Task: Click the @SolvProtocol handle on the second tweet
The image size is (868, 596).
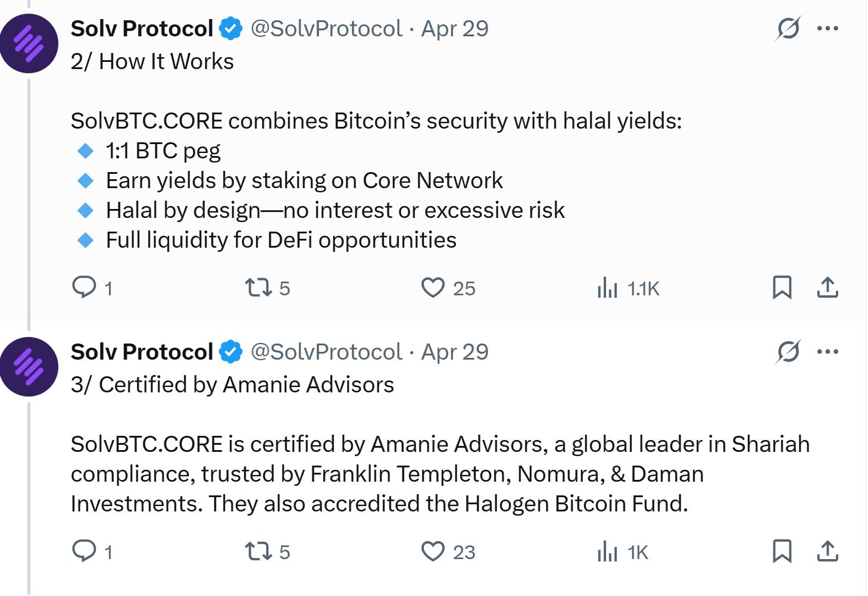Action: [x=325, y=351]
